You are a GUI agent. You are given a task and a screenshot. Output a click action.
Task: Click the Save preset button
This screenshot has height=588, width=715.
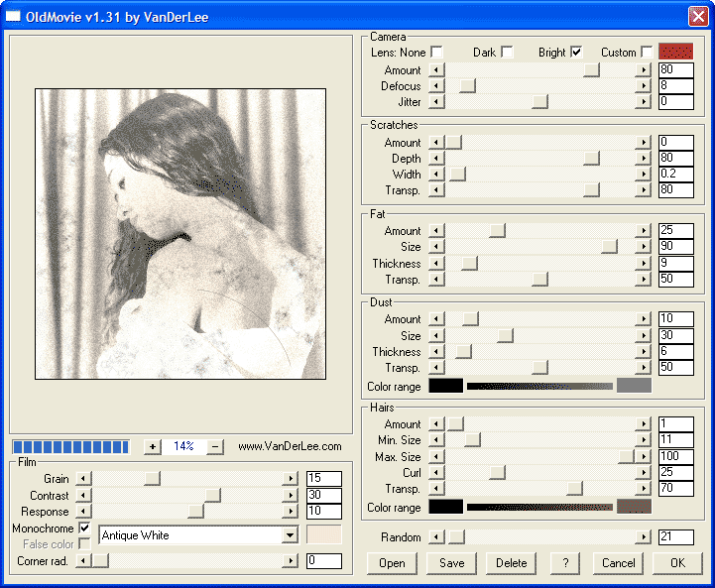pos(451,562)
